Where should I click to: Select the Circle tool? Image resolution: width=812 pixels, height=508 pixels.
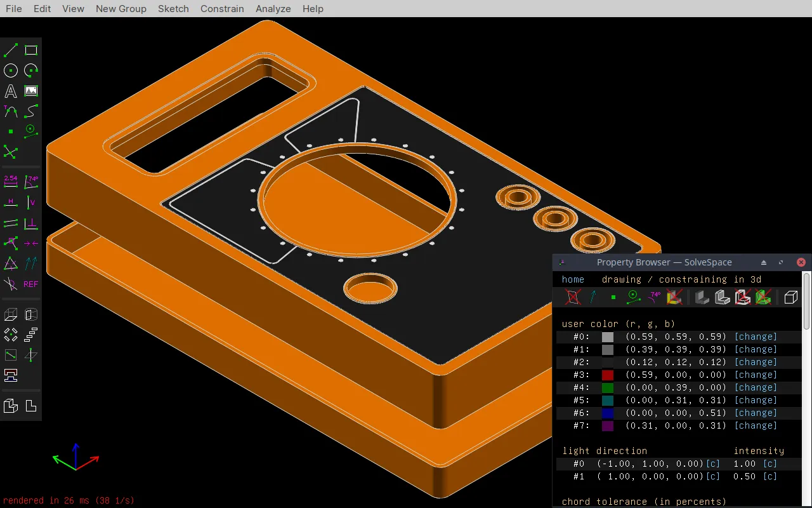[x=10, y=70]
